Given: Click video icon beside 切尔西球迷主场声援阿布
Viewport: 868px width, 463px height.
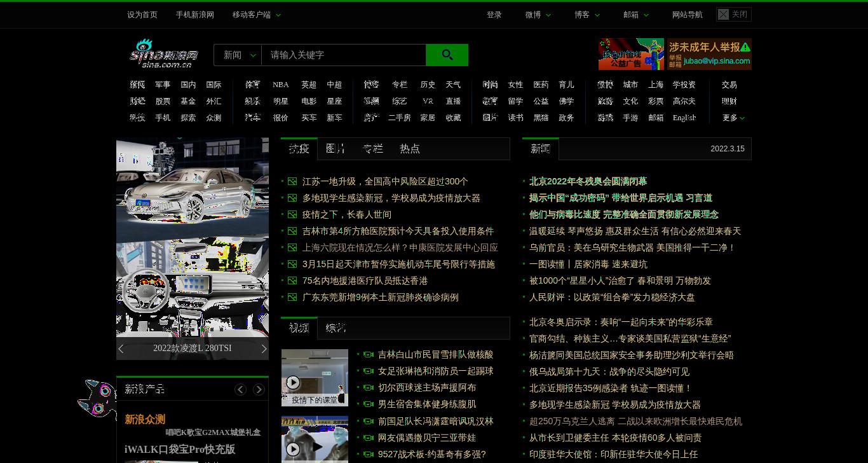Looking at the screenshot, I should [x=368, y=387].
